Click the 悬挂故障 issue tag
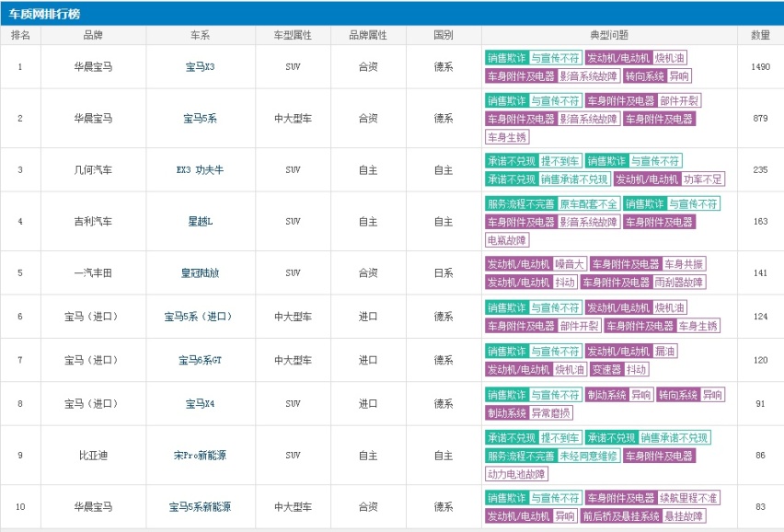The image size is (784, 532). tap(684, 516)
